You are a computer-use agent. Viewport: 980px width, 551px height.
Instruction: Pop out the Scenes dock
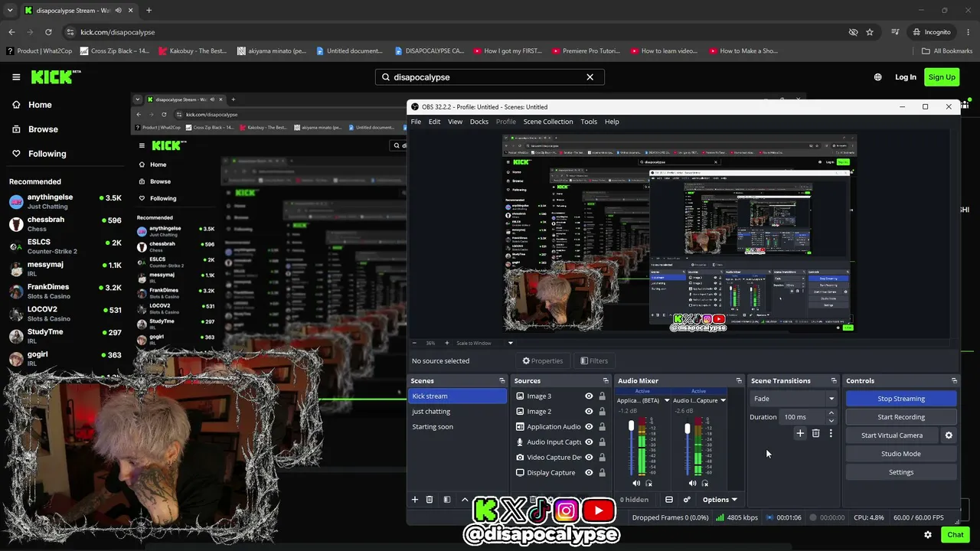tap(502, 380)
